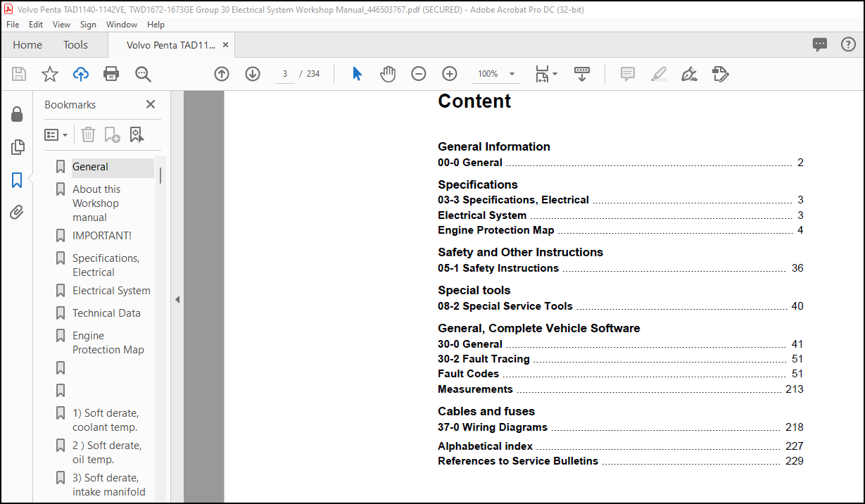The image size is (865, 504).
Task: Close the Volvo Penta document tab
Action: pyautogui.click(x=225, y=44)
